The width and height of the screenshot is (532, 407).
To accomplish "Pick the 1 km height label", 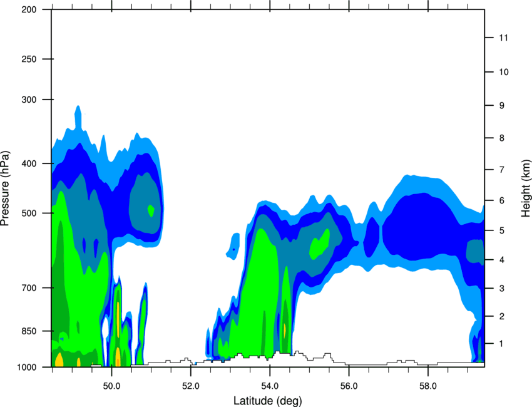I will (502, 344).
